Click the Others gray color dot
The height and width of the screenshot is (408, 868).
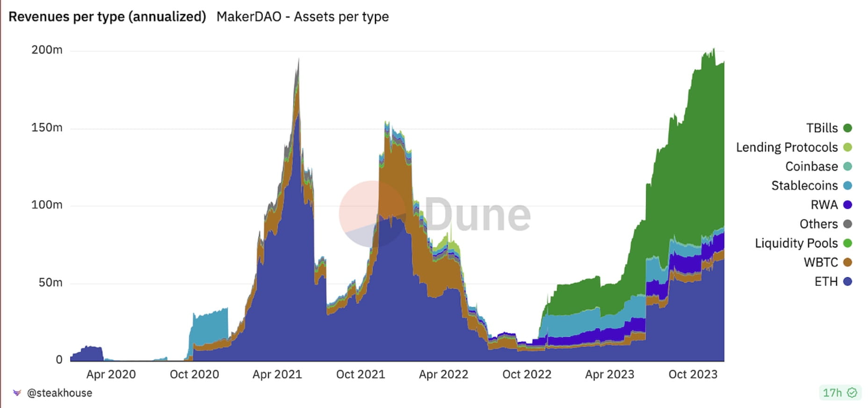(x=847, y=224)
